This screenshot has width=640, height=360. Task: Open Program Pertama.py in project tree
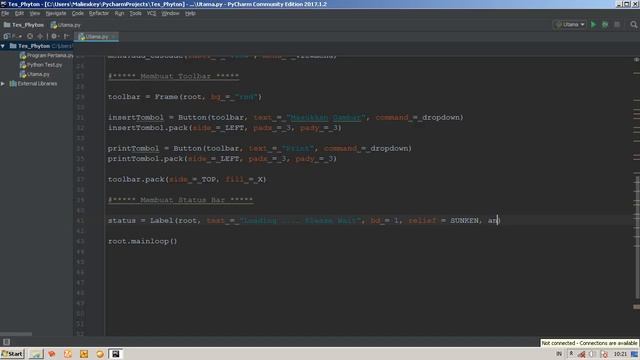coord(50,56)
